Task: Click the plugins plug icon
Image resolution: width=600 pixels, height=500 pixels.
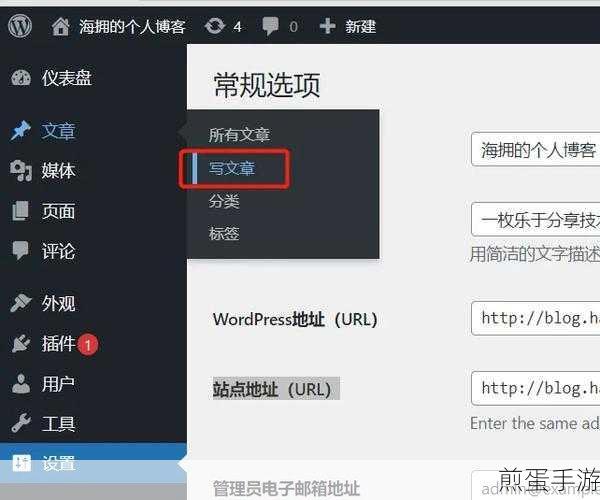Action: 21,344
